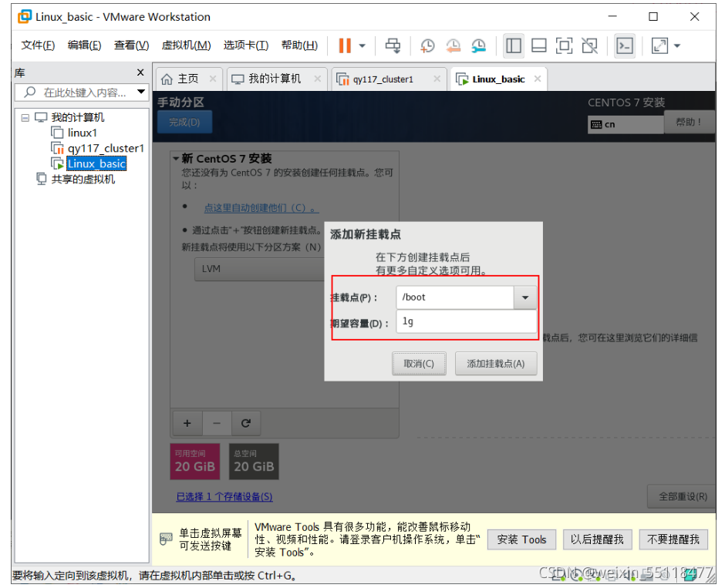
Task: Take a snapshot of the VM
Action: [427, 45]
